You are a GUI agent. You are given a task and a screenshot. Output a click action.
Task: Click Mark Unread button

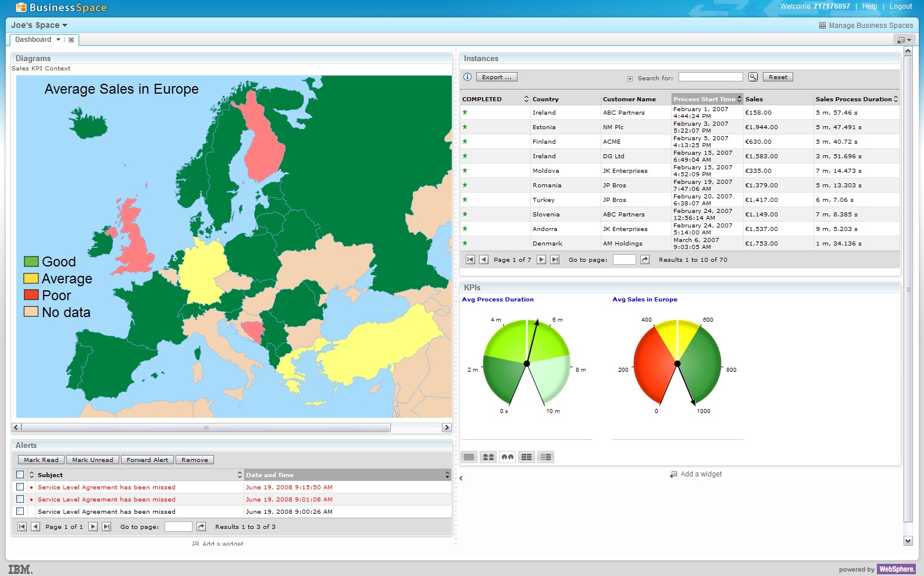(x=93, y=460)
